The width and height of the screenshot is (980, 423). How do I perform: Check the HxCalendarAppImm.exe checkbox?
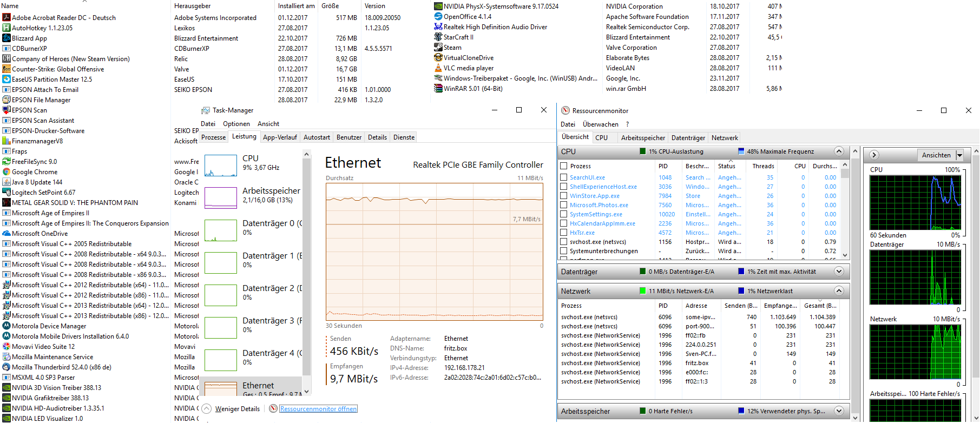(x=564, y=223)
